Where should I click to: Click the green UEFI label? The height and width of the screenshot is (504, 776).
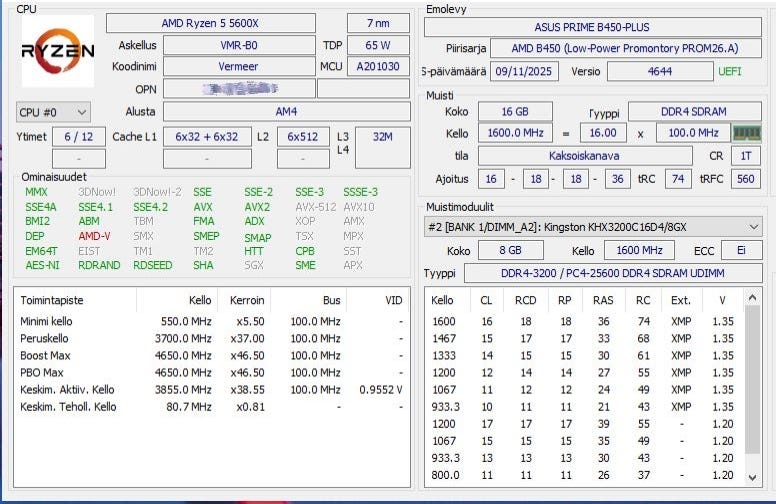pyautogui.click(x=730, y=71)
